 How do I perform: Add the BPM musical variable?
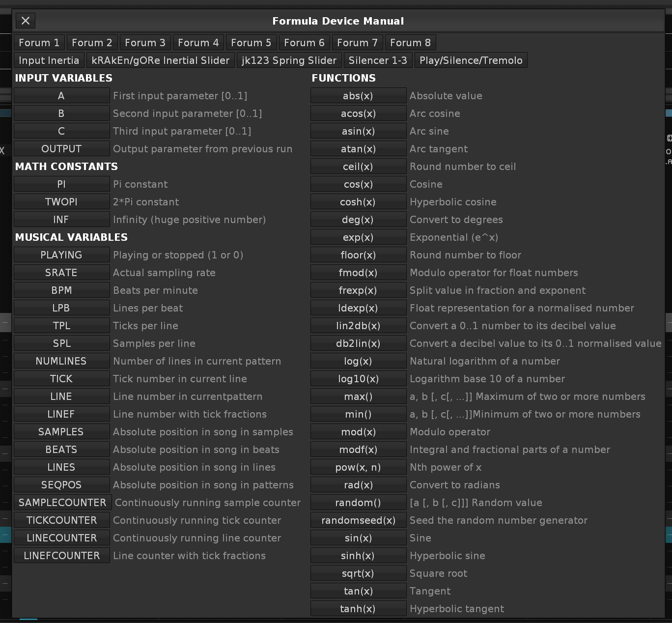point(61,290)
